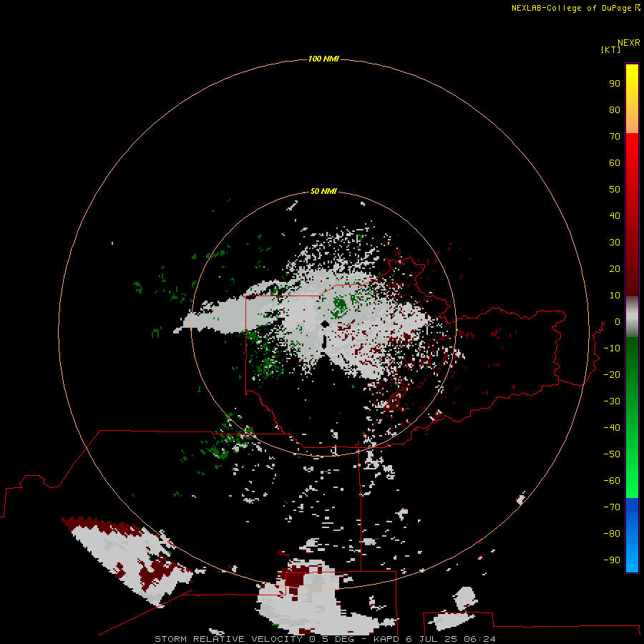Click the -40 value on the velocity scale
Image resolution: width=644 pixels, height=644 pixels.
[x=612, y=428]
